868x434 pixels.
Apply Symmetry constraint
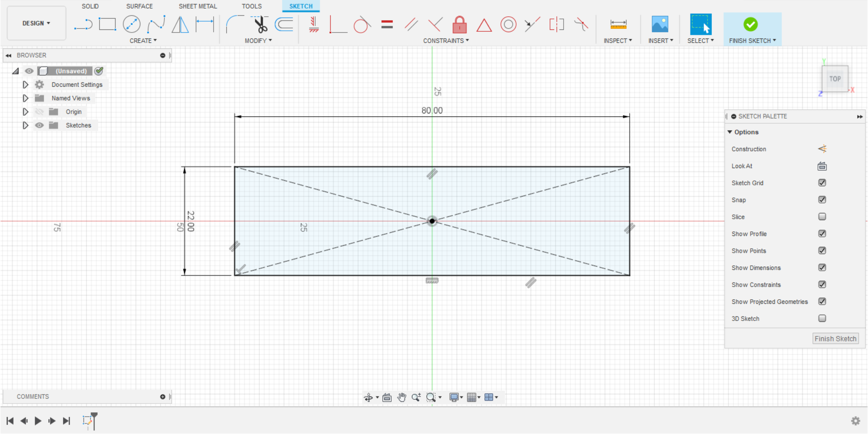point(557,24)
